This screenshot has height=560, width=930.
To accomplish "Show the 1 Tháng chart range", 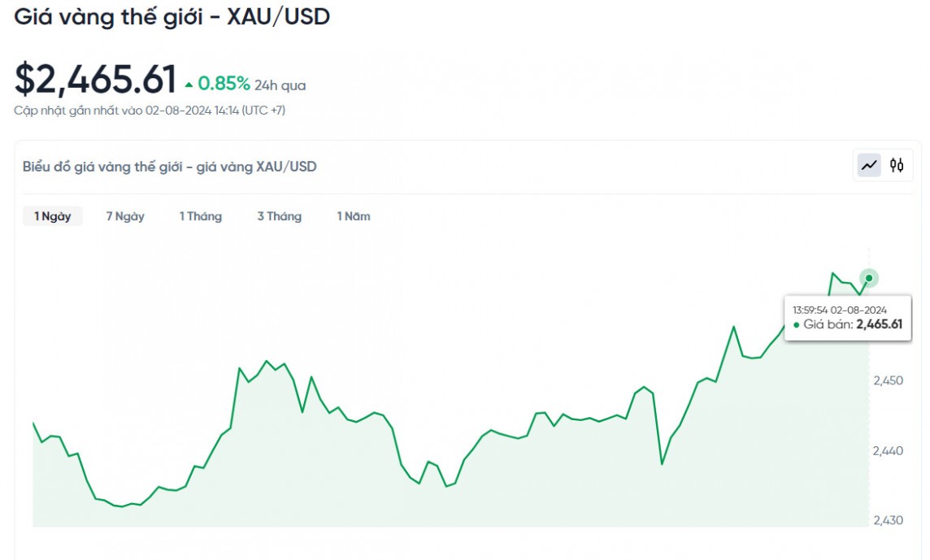I will tap(201, 216).
